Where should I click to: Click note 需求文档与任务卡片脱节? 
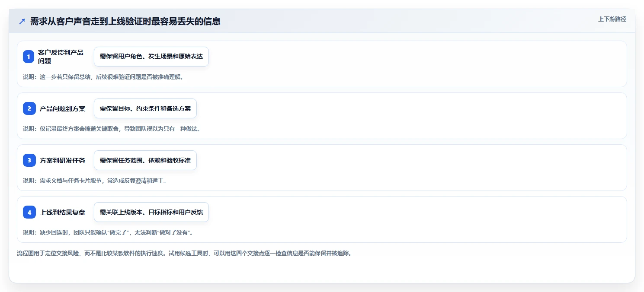click(95, 181)
